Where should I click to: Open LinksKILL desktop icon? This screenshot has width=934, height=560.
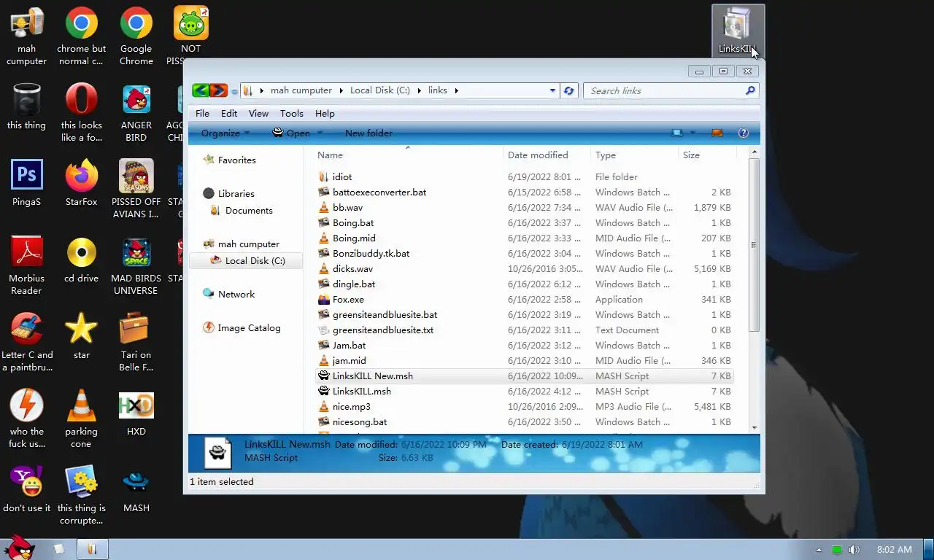(x=738, y=31)
